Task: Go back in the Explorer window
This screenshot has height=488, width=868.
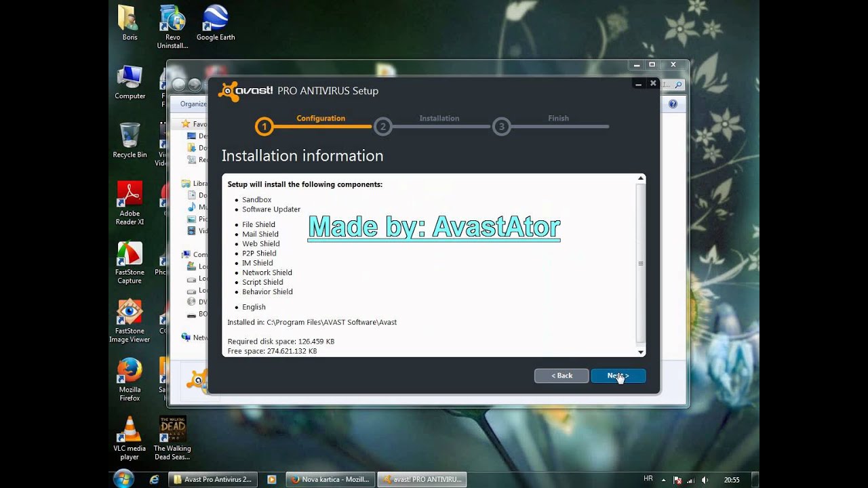Action: point(179,85)
